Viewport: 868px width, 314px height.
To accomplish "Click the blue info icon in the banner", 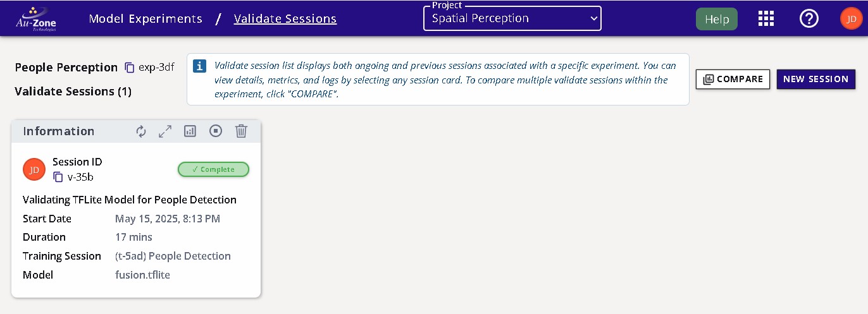I will (x=199, y=66).
